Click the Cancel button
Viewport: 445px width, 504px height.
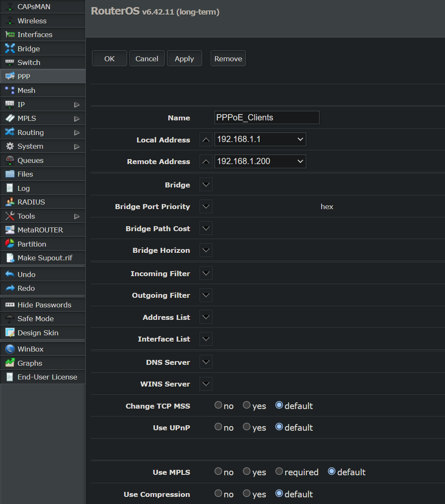(147, 58)
